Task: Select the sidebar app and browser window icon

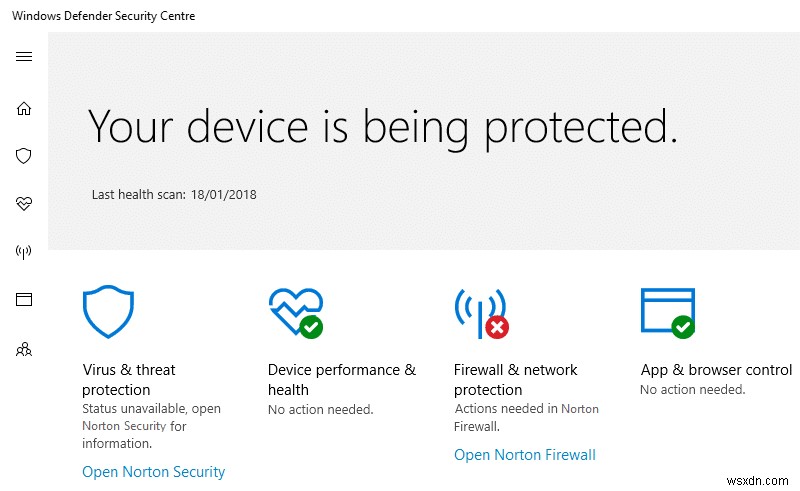Action: (24, 299)
